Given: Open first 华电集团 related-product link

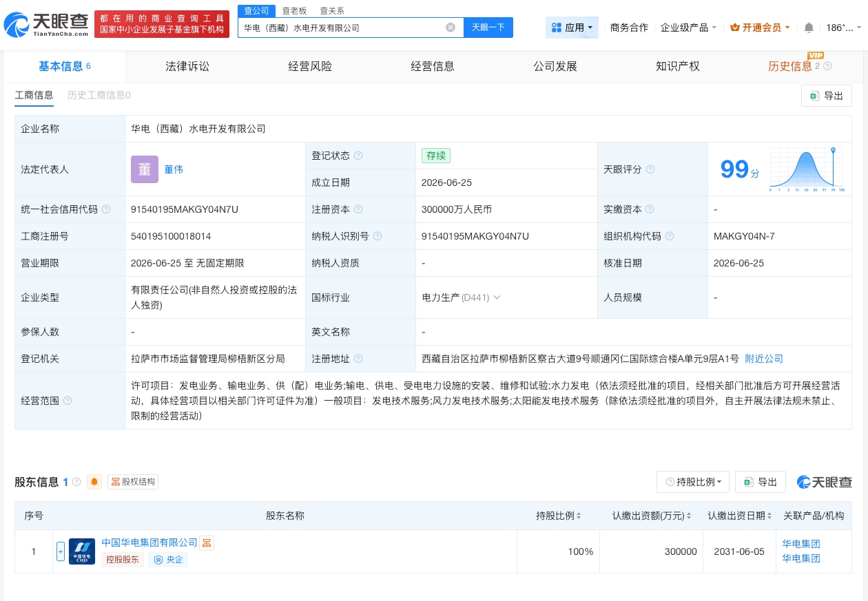Looking at the screenshot, I should click(x=801, y=544).
